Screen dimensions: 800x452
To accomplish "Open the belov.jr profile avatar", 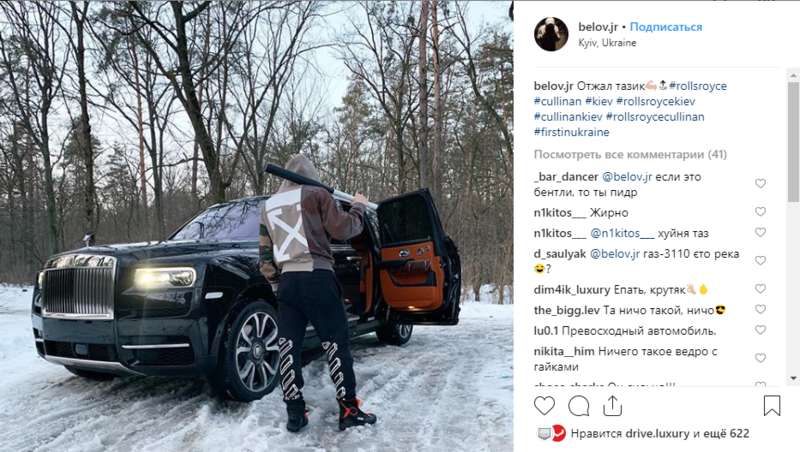I will point(551,34).
